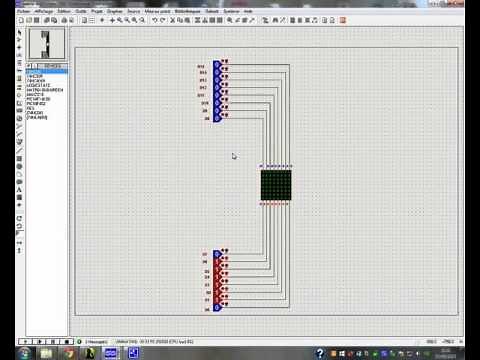Select the 2D Graphics Box tool

(x=19, y=159)
